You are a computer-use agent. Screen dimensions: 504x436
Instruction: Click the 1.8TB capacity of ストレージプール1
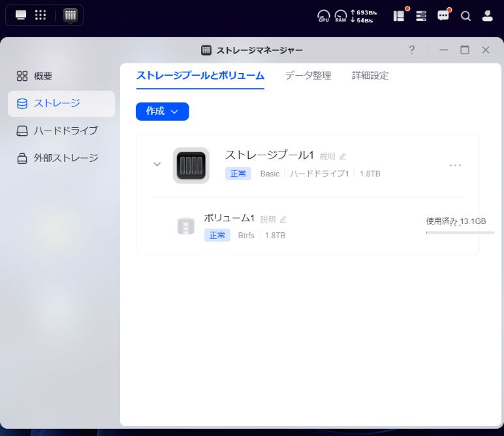coord(370,174)
